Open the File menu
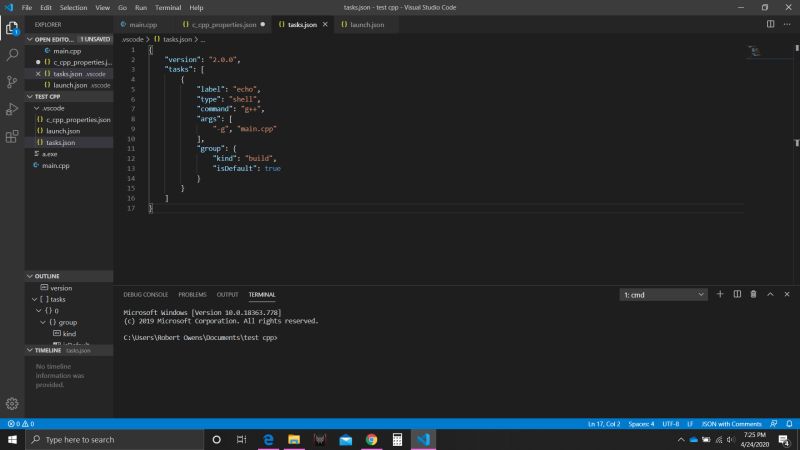The image size is (800, 450). point(27,8)
